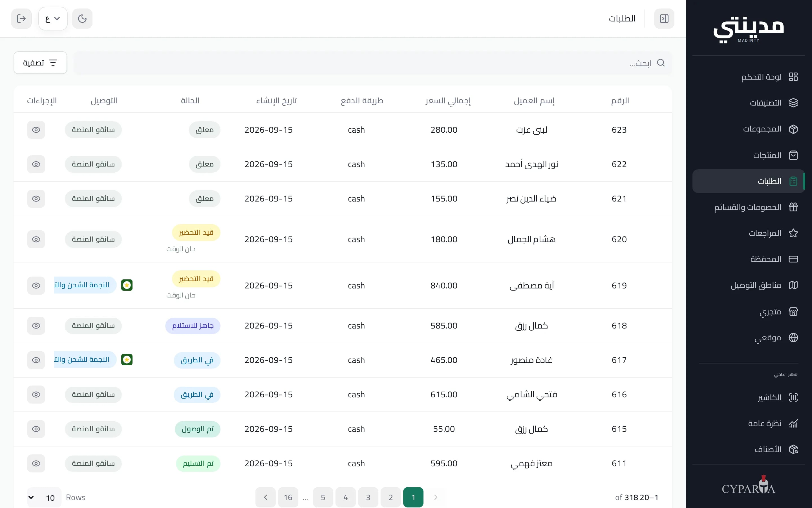The height and width of the screenshot is (508, 812).
Task: Go to المنتجات in the sidebar
Action: (749, 155)
